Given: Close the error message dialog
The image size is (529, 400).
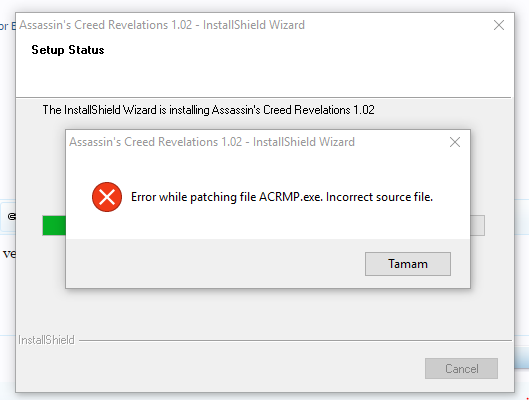Looking at the screenshot, I should tap(455, 142).
